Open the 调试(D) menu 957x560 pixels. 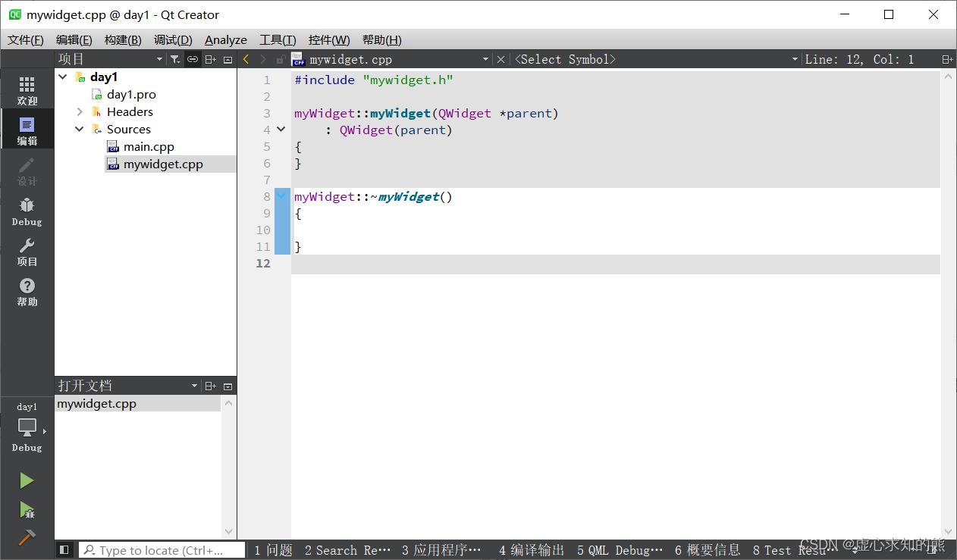(x=173, y=40)
